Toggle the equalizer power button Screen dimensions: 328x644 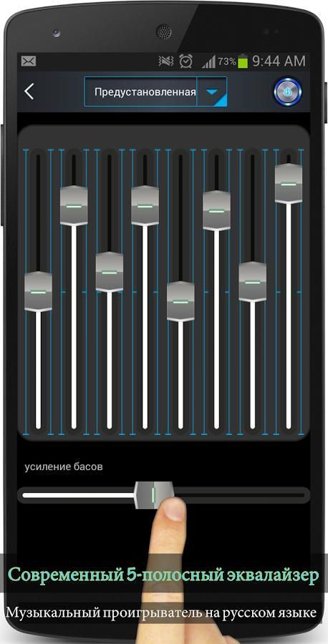tap(287, 91)
